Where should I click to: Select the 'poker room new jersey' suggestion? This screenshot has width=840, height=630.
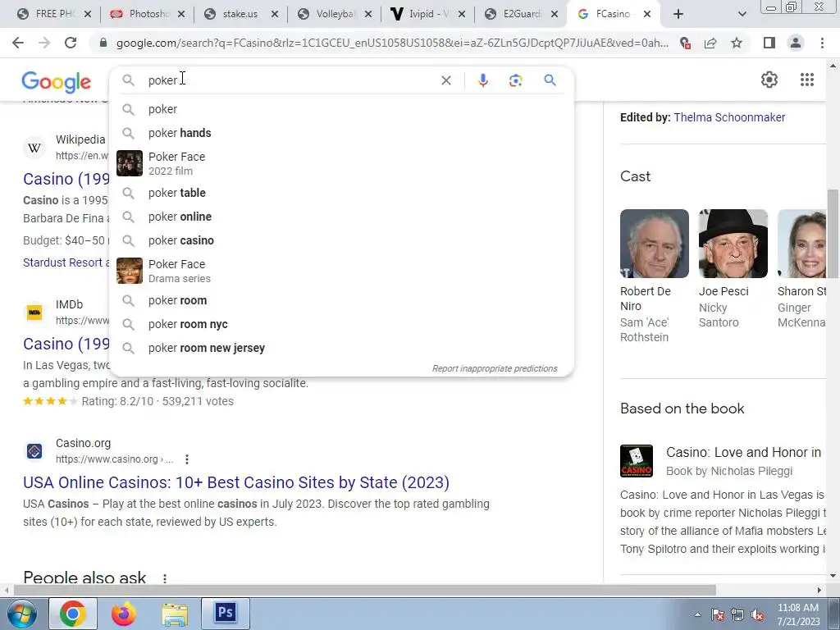341,348
